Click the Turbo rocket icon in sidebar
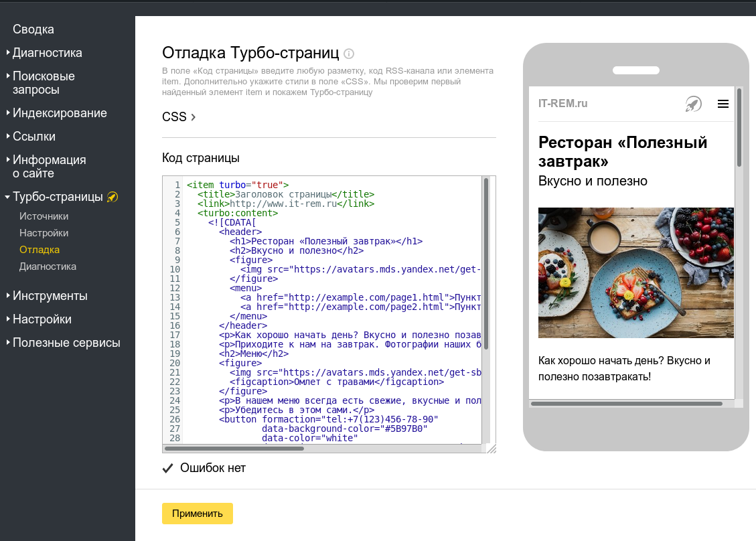 point(112,197)
